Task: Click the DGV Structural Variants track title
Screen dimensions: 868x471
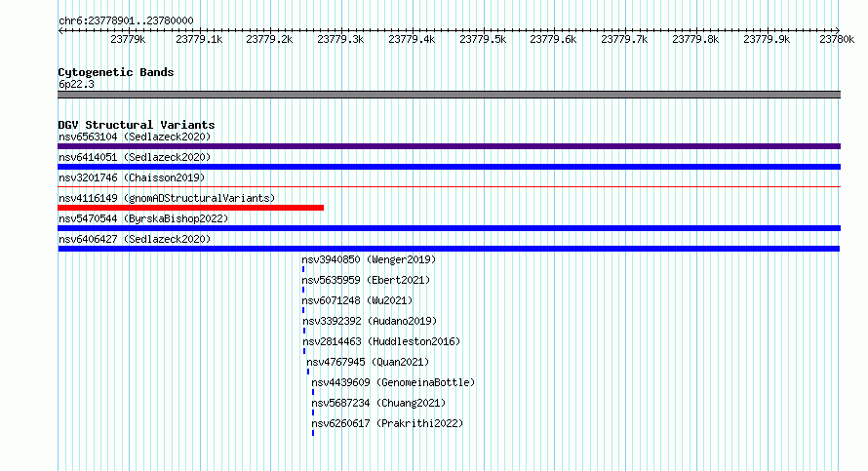Action: click(137, 125)
